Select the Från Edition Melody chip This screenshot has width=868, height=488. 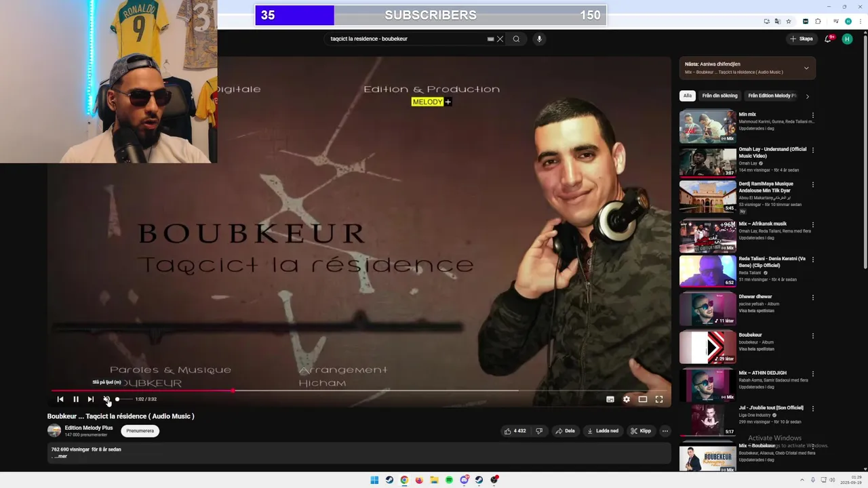point(772,96)
